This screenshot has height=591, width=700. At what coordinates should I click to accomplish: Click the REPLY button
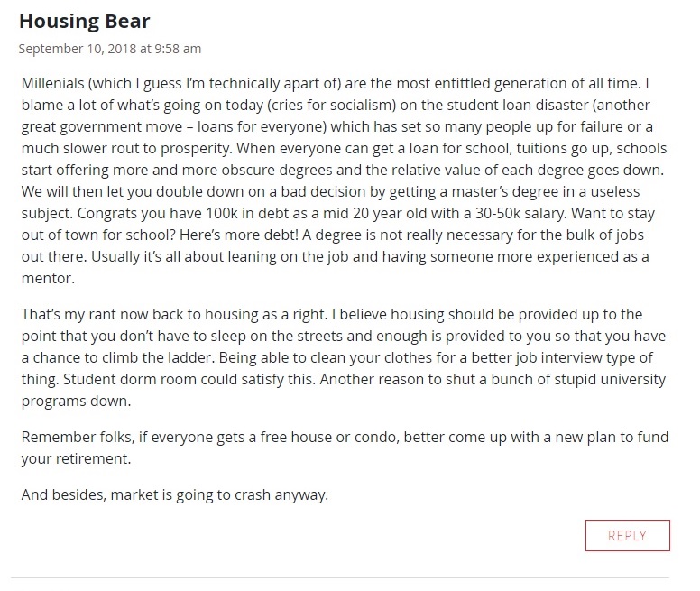(627, 535)
